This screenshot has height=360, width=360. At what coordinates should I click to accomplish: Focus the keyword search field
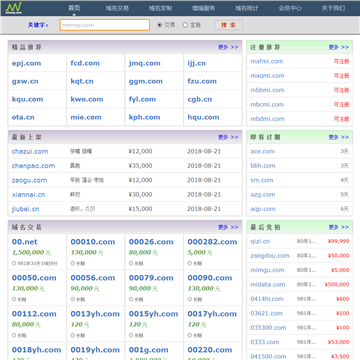pyautogui.click(x=105, y=25)
